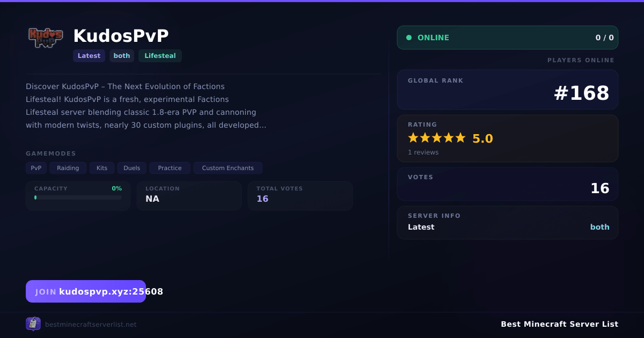The width and height of the screenshot is (644, 338).
Task: Click the 1 reviews text
Action: 423,152
